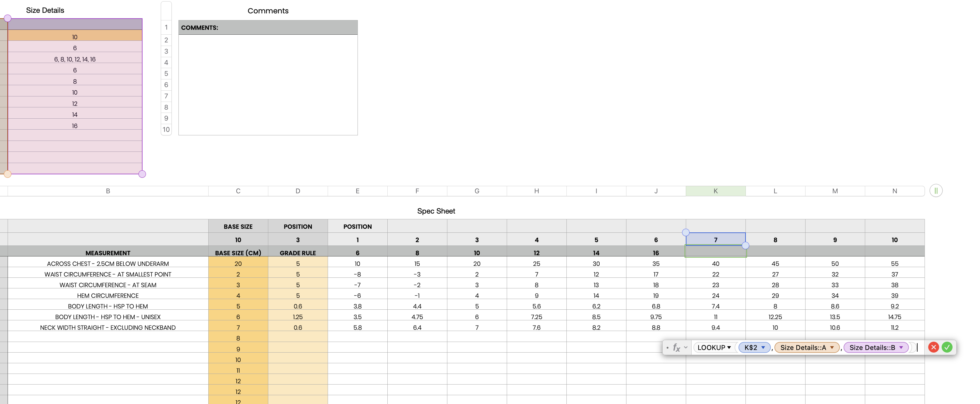Click the formula editor drag dot
980x404 pixels.
[x=667, y=347]
